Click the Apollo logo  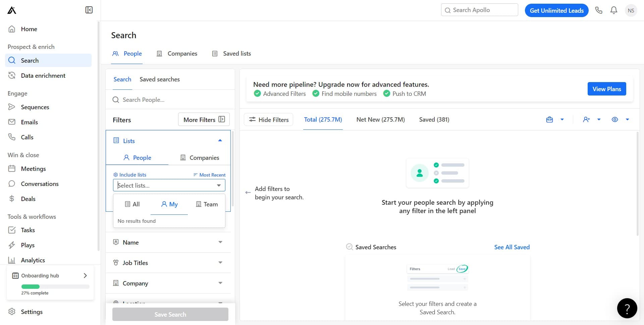point(12,10)
